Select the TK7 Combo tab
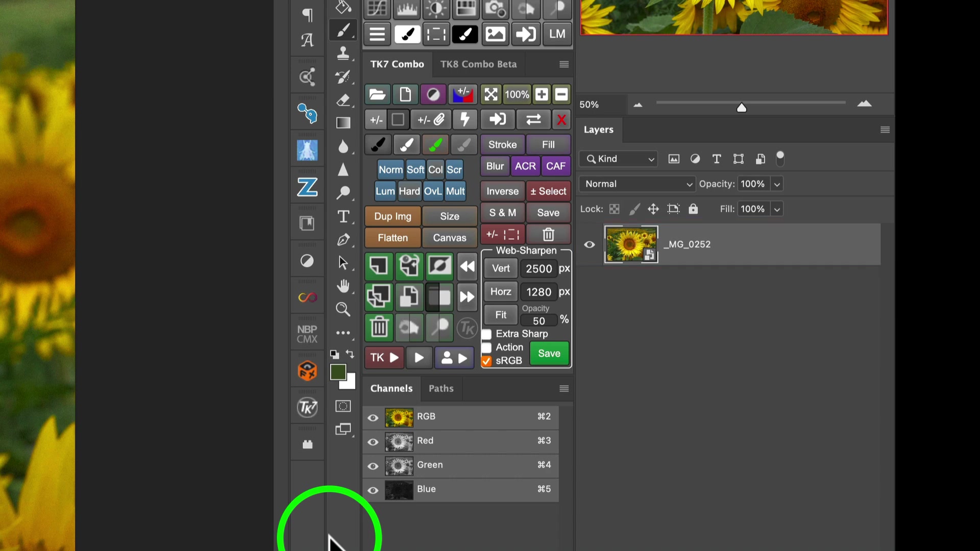Viewport: 980px width, 551px height. [x=397, y=64]
